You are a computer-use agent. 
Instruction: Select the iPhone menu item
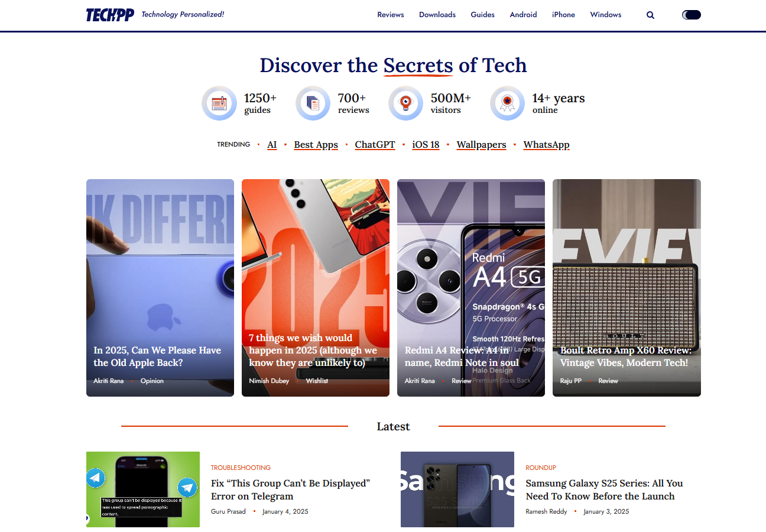point(563,15)
